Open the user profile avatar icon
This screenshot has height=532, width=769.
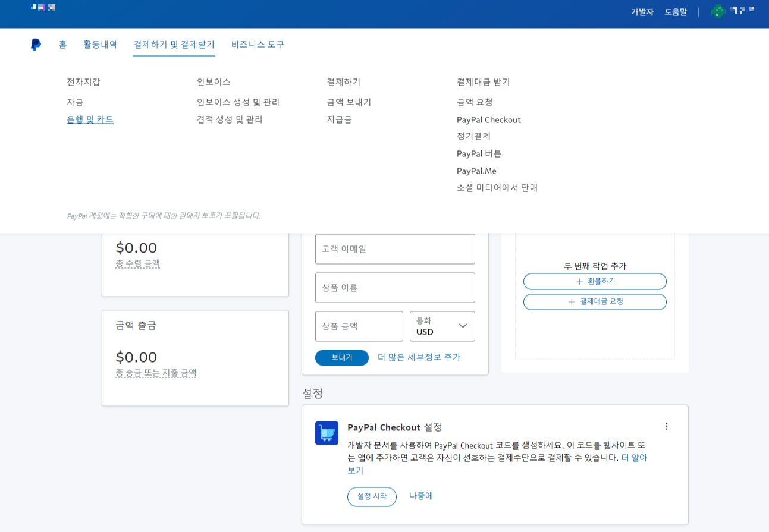(x=718, y=11)
